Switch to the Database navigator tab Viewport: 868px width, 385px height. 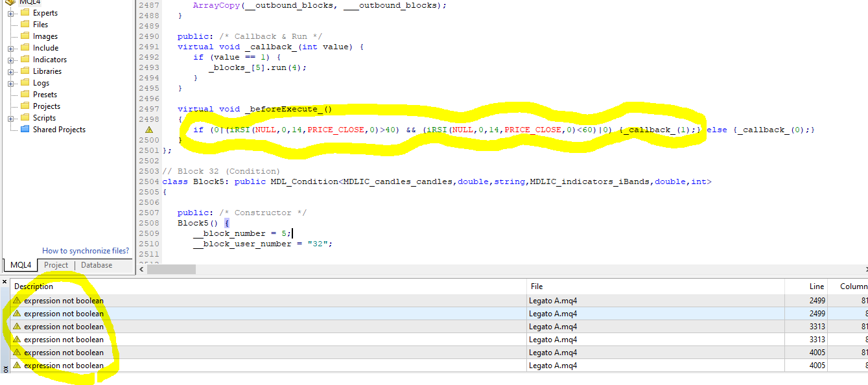pos(97,265)
